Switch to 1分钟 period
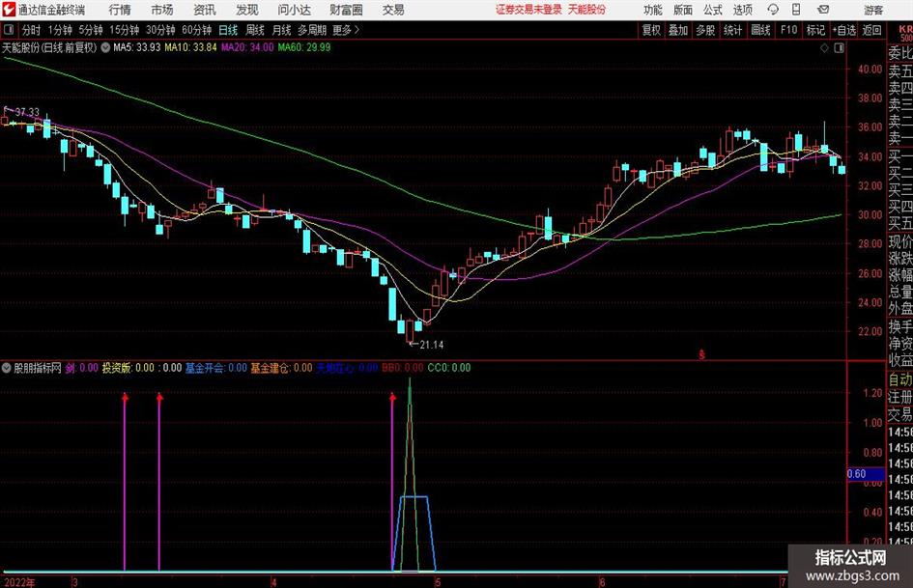This screenshot has width=913, height=588. [59, 30]
